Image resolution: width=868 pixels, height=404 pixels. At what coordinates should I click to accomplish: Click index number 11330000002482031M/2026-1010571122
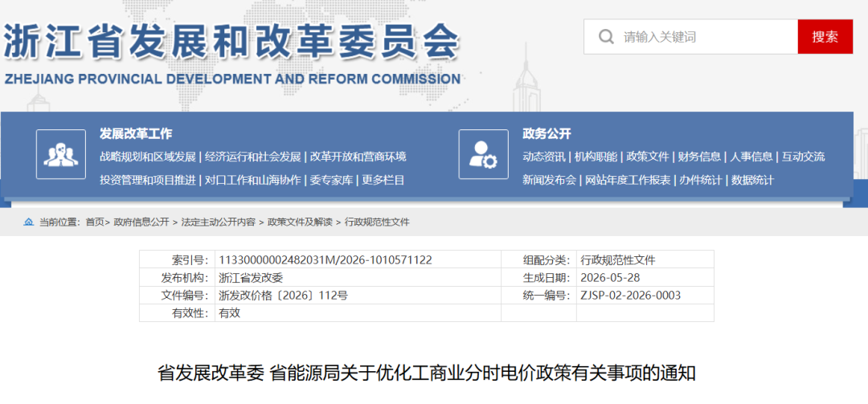(325, 259)
